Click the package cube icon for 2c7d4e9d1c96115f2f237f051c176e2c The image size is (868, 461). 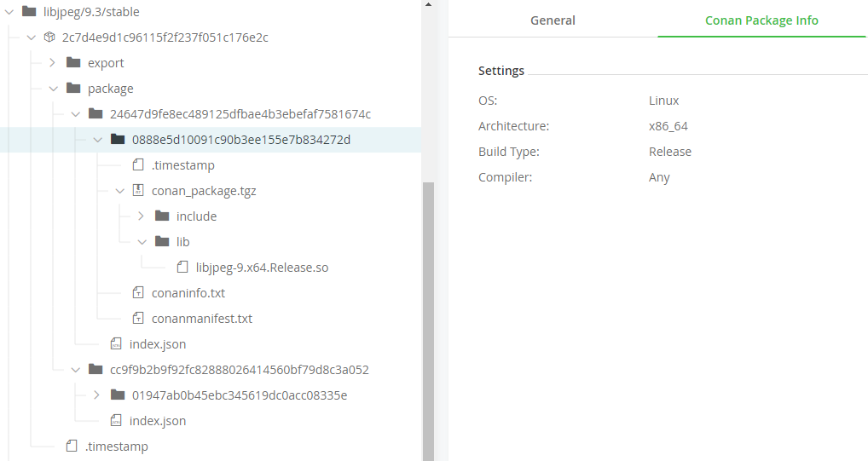tap(49, 37)
